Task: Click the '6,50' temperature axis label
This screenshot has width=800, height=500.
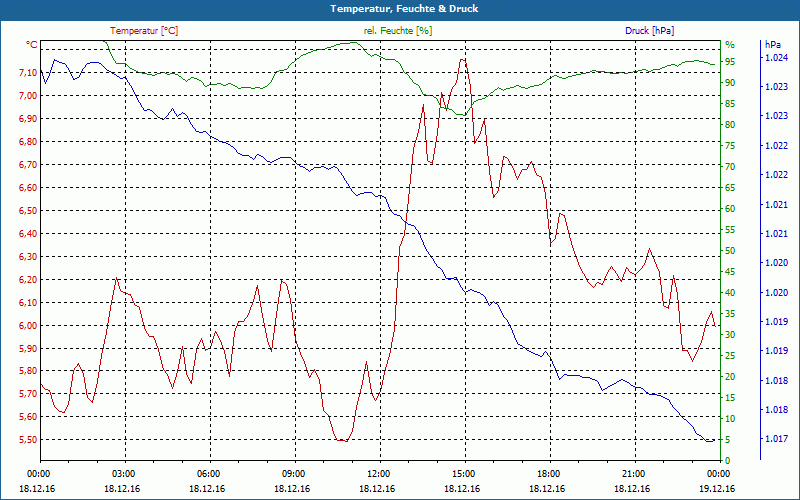Action: 28,211
